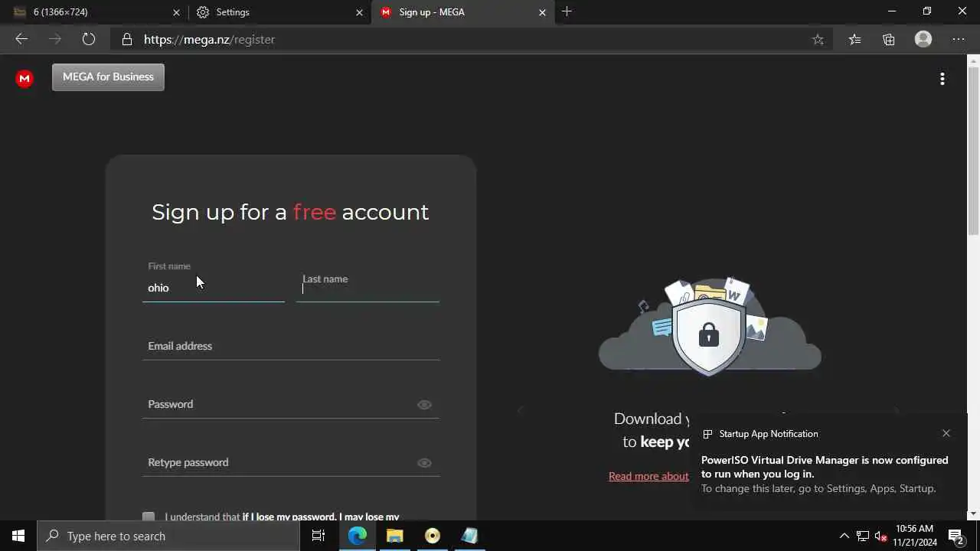Open Microsoft Edge from taskbar
The height and width of the screenshot is (551, 980).
[x=358, y=536]
